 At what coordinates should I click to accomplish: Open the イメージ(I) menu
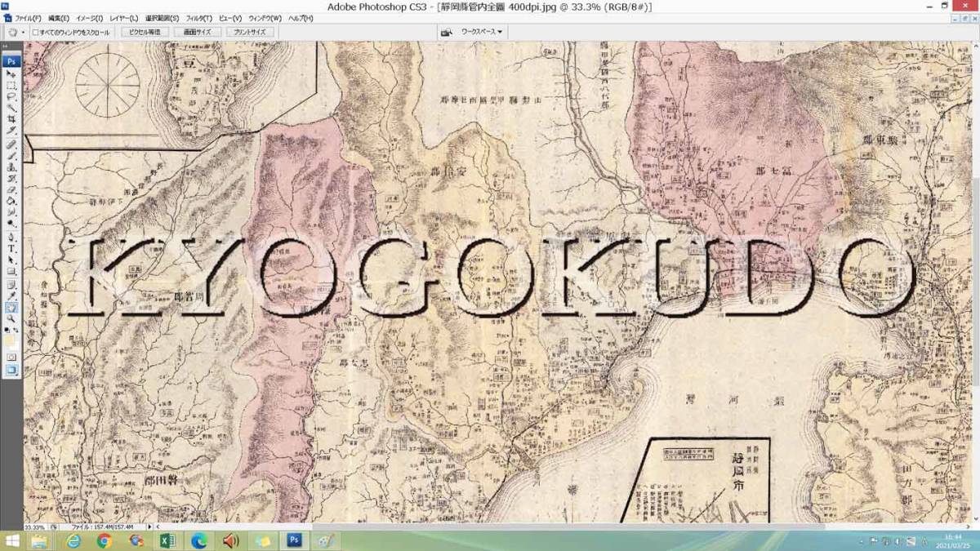click(89, 18)
